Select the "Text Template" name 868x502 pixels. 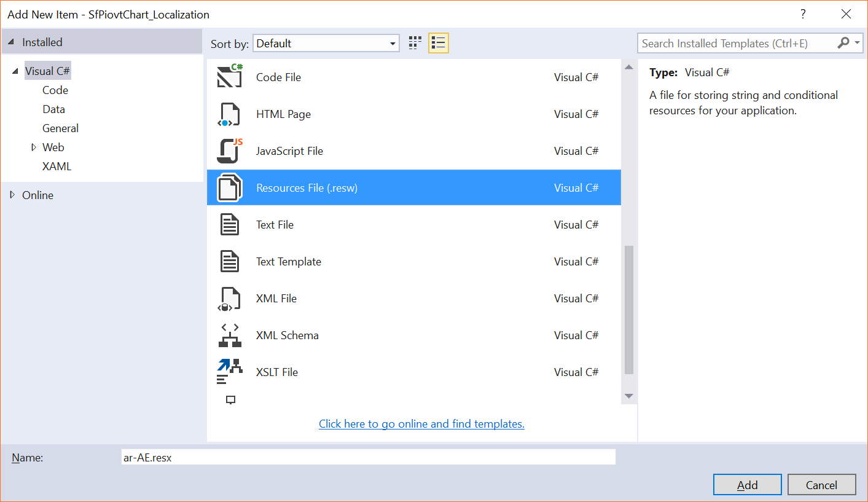point(289,261)
